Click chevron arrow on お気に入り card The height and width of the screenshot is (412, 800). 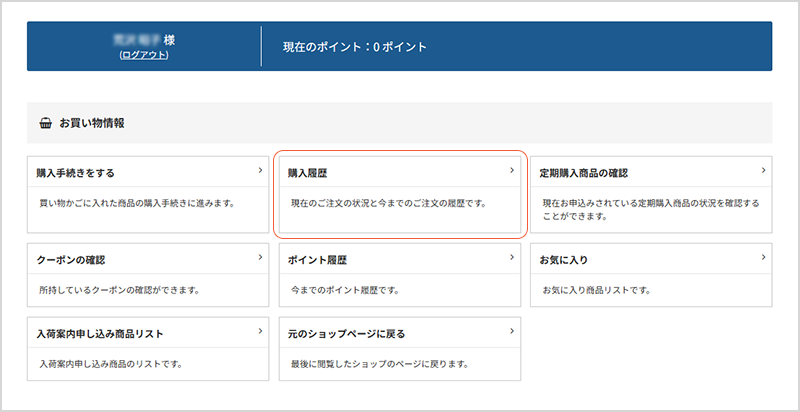[x=763, y=258]
